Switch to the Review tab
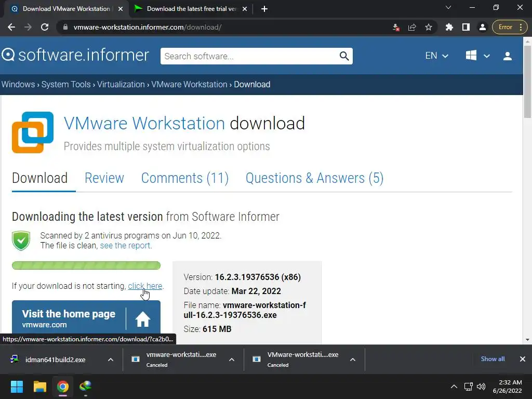 click(104, 178)
